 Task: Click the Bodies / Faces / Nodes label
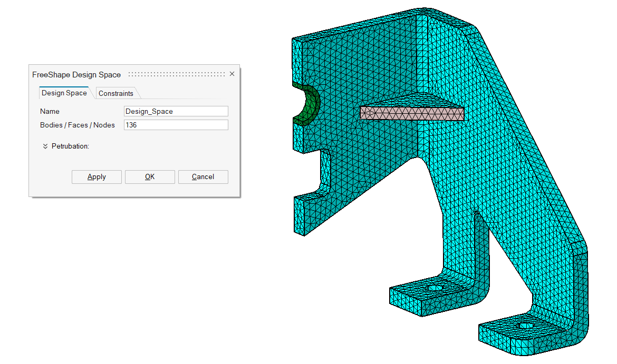(x=78, y=125)
